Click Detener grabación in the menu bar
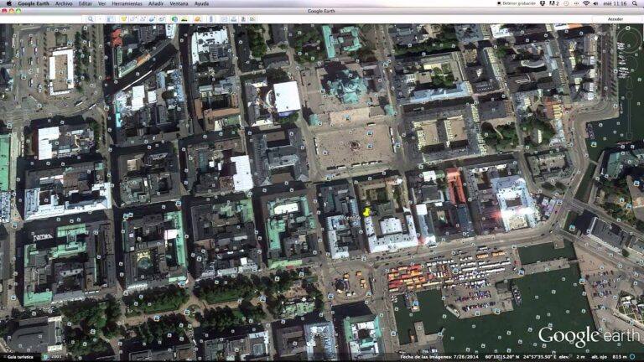This screenshot has width=644, height=362. tap(517, 3)
